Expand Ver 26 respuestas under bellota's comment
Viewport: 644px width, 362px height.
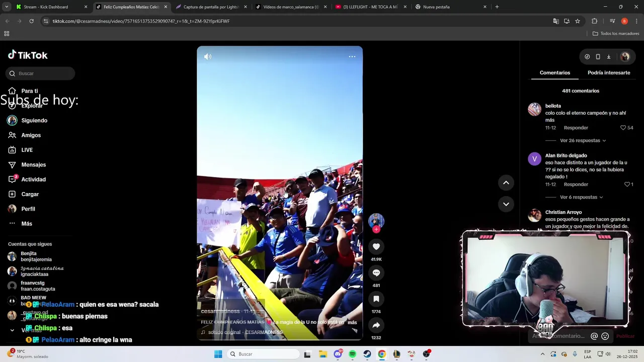tap(583, 141)
